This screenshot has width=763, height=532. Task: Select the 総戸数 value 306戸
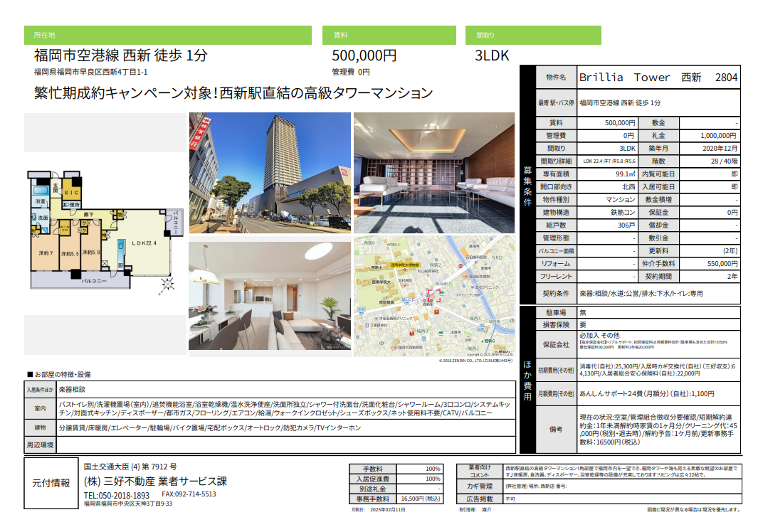tap(626, 225)
